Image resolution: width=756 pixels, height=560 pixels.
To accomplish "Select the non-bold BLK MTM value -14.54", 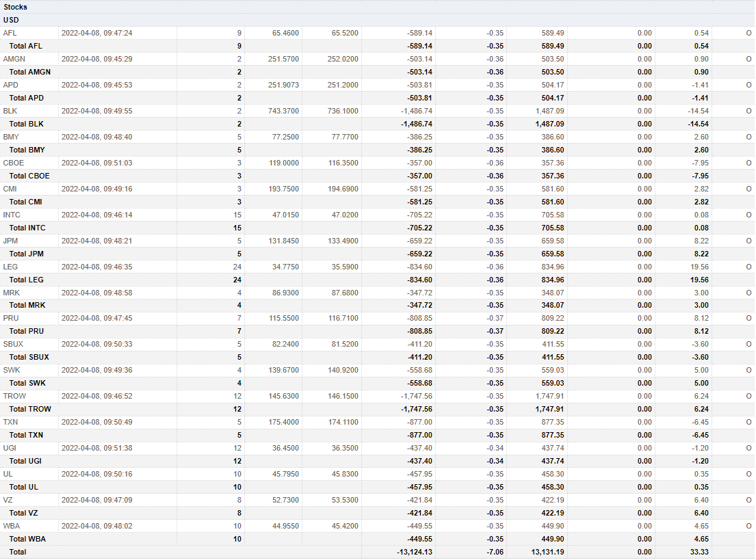I will point(698,111).
